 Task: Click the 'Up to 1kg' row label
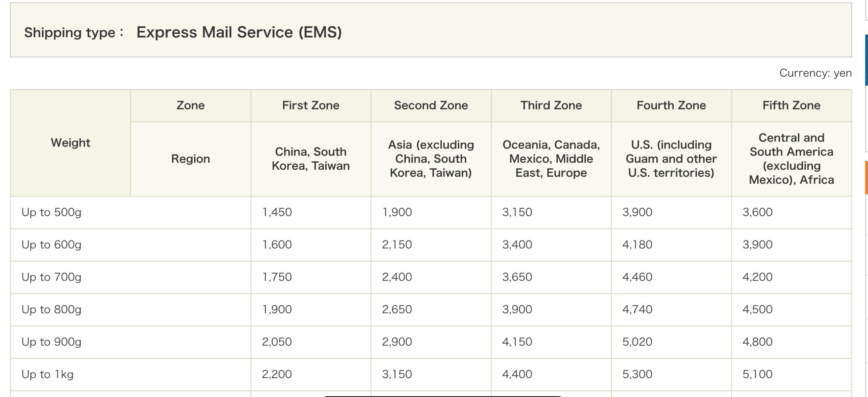tap(47, 374)
